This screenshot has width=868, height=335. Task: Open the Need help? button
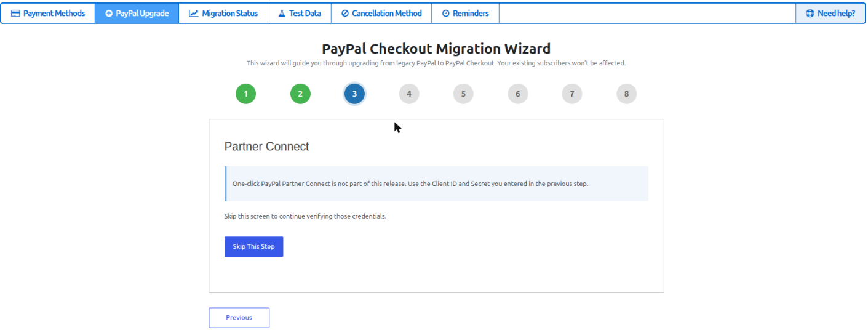[830, 14]
